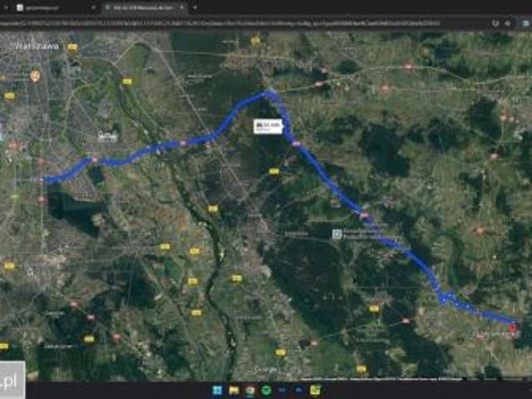This screenshot has height=399, width=532.
Task: Click the yellow sticky notes taskbar icon
Action: [313, 390]
